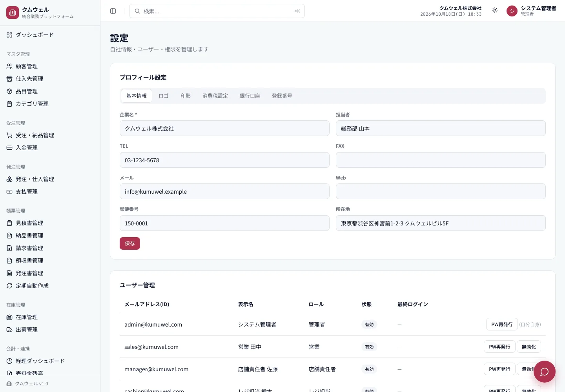Open the 消費税設定 tab
The height and width of the screenshot is (392, 565).
[215, 96]
